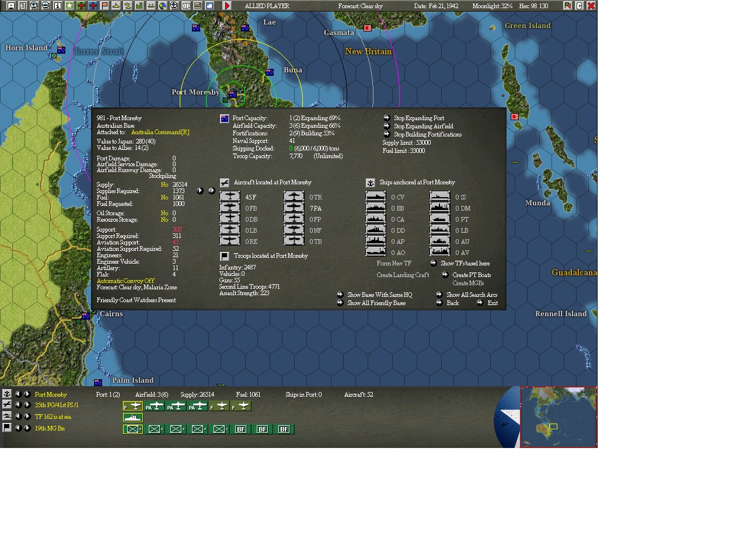Image resolution: width=747 pixels, height=560 pixels.
Task: Click the orange flag toolbar icon
Action: pos(104,6)
